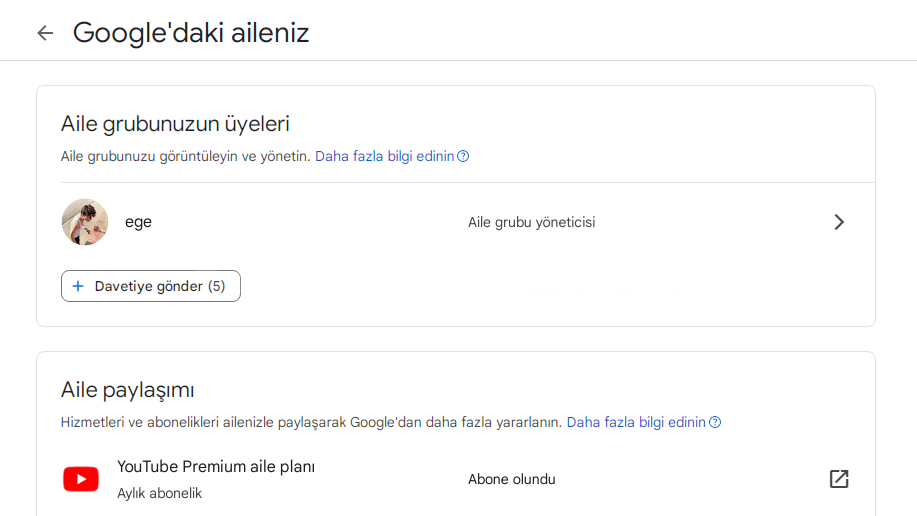Open Daha fazla bilgi edinin under Aile paylaşımı

[x=636, y=423]
